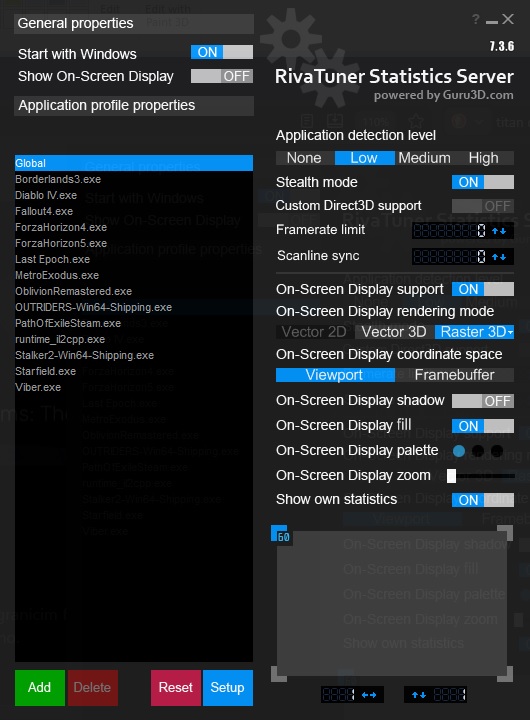The height and width of the screenshot is (720, 530).
Task: Toggle Show On-Screen Display switch
Action: (222, 76)
